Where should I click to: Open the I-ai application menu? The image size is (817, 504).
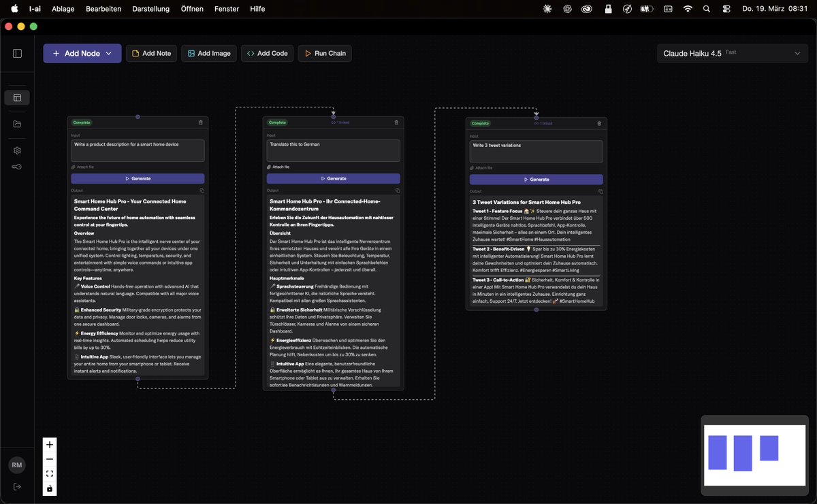34,9
